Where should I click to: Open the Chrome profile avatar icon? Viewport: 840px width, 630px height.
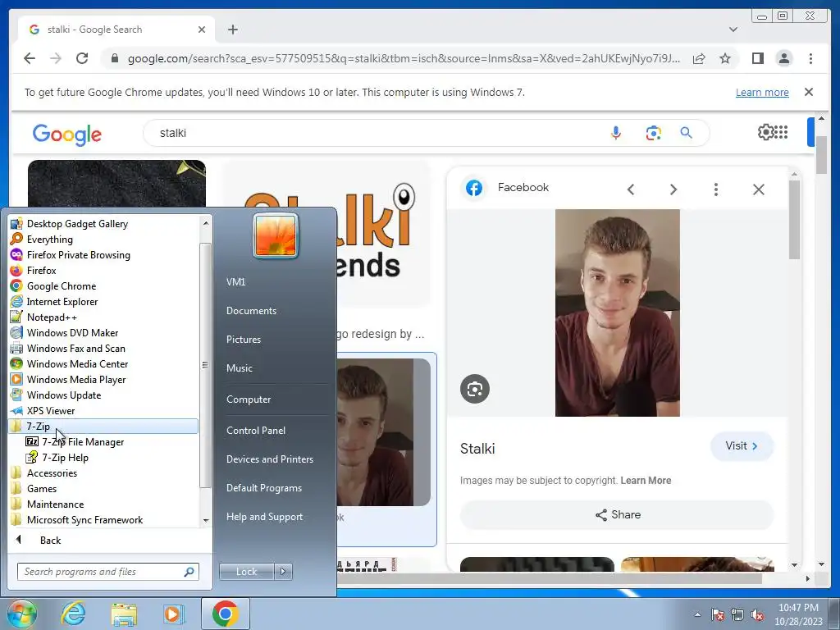(x=783, y=58)
